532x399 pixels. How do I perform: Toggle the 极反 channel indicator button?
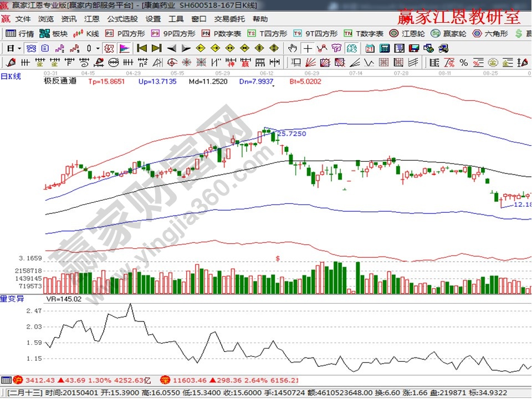pos(109,48)
